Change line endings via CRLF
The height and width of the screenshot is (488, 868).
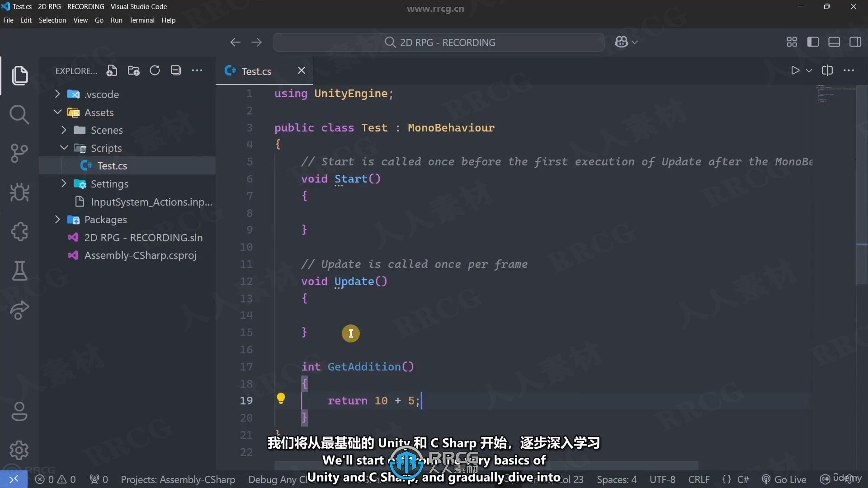point(699,479)
